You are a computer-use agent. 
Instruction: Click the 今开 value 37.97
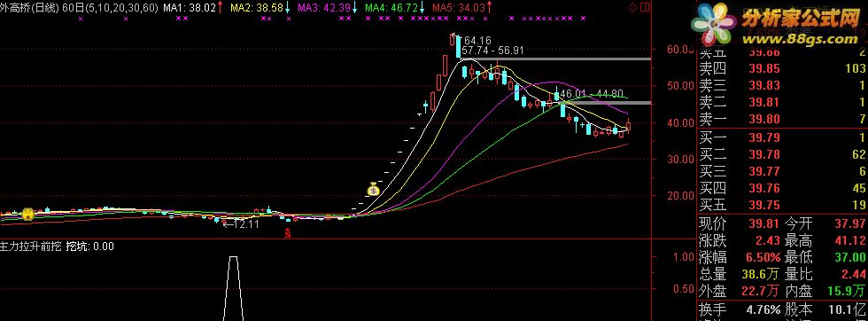coord(850,224)
